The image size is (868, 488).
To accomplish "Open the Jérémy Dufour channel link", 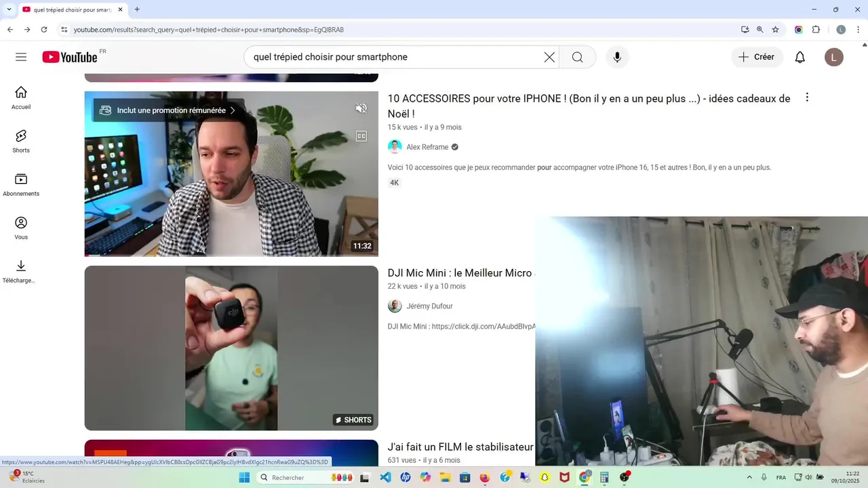I will click(x=429, y=306).
